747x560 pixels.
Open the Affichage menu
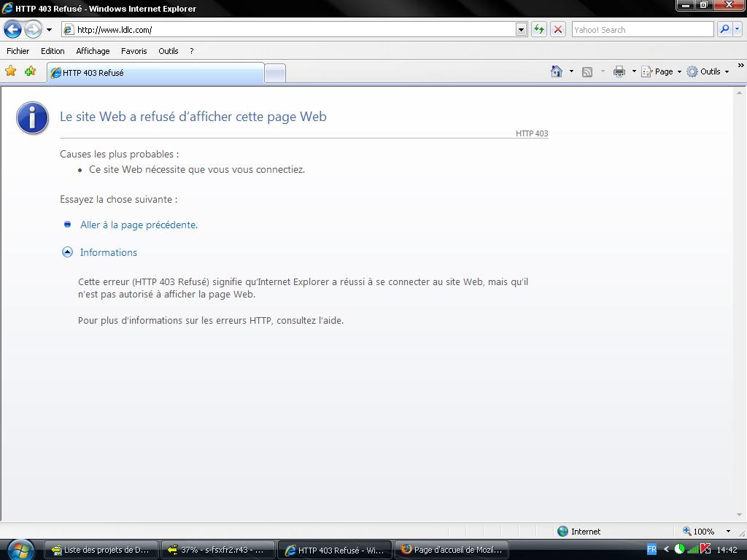(93, 51)
